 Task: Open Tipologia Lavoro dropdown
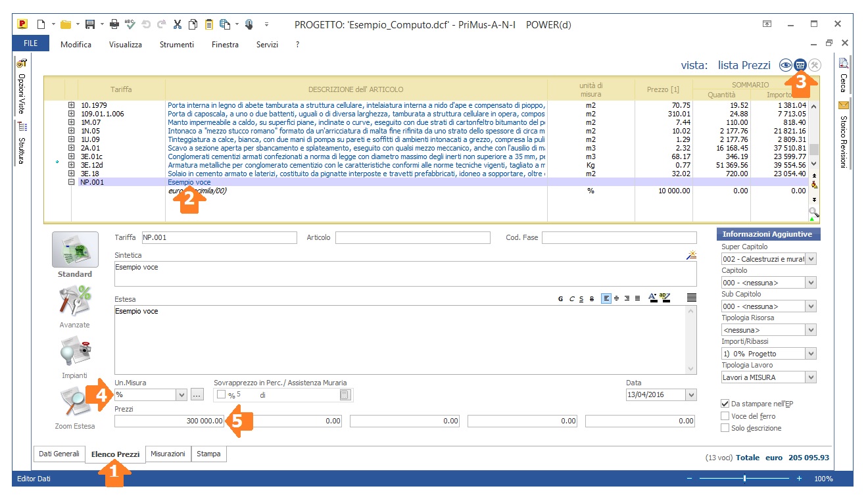(x=811, y=377)
